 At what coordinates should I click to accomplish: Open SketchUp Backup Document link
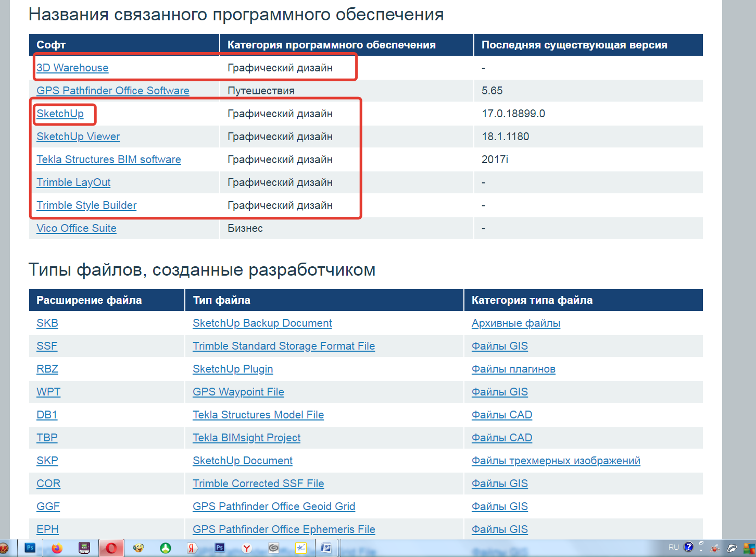click(262, 323)
